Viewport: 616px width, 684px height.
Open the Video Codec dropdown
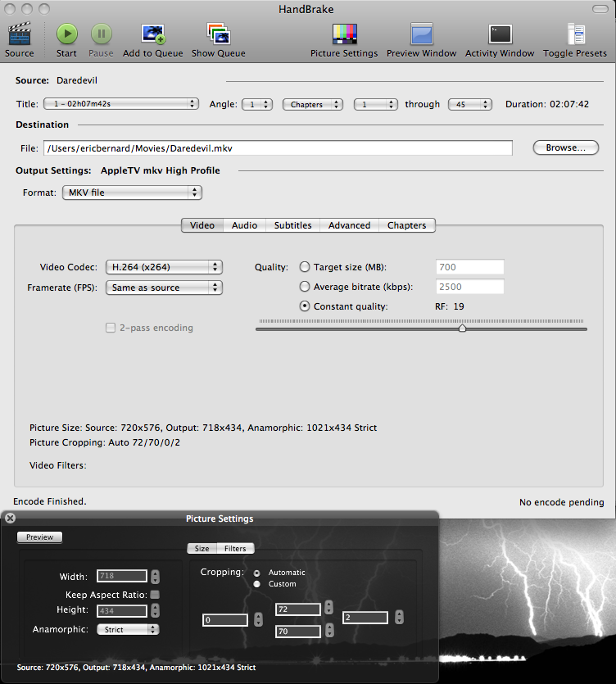[x=164, y=267]
